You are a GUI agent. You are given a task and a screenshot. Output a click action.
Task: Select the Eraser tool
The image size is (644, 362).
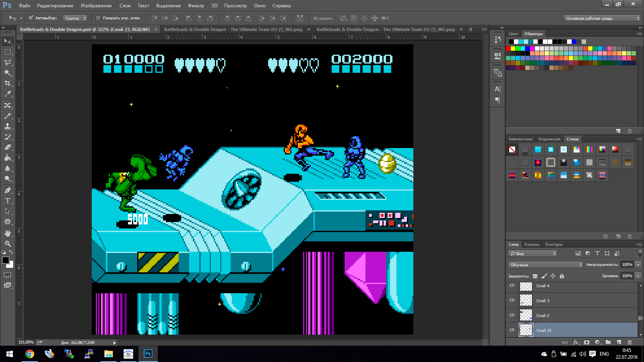[x=8, y=147]
